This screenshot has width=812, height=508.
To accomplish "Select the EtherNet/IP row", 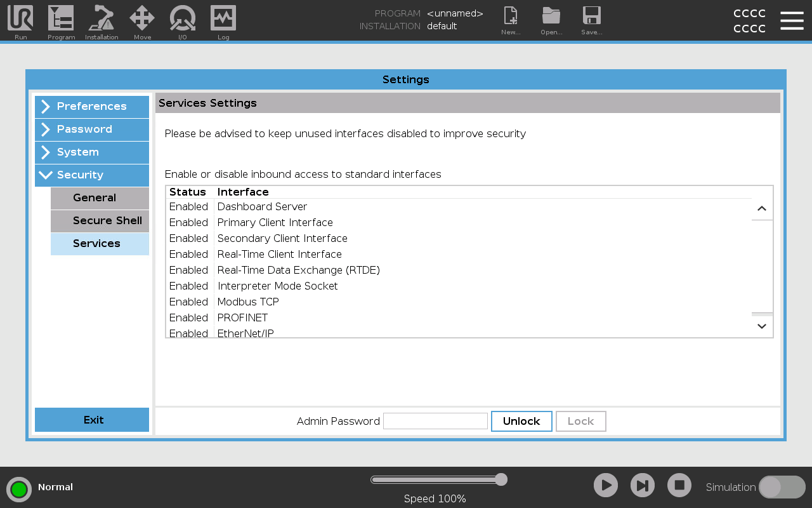I will (x=459, y=332).
